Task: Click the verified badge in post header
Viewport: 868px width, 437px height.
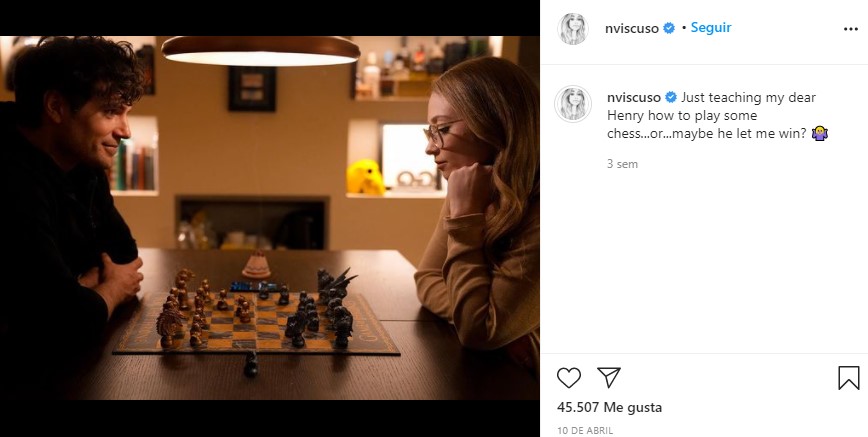Action: click(x=669, y=28)
